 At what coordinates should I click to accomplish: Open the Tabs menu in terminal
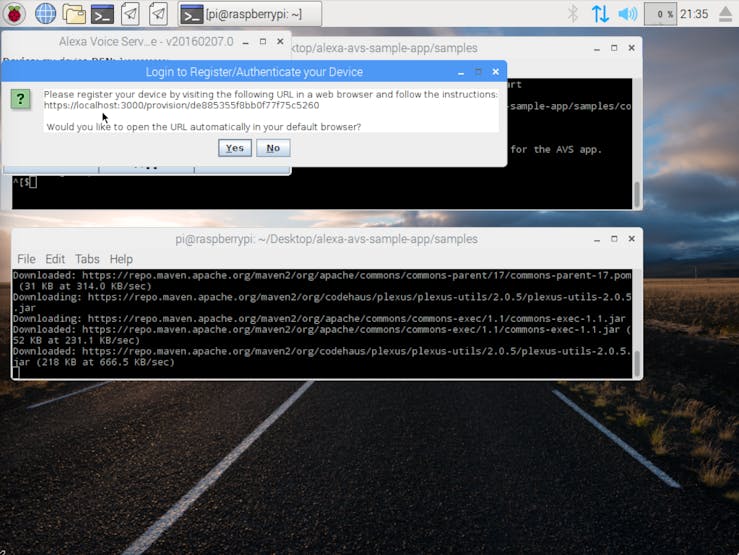87,259
